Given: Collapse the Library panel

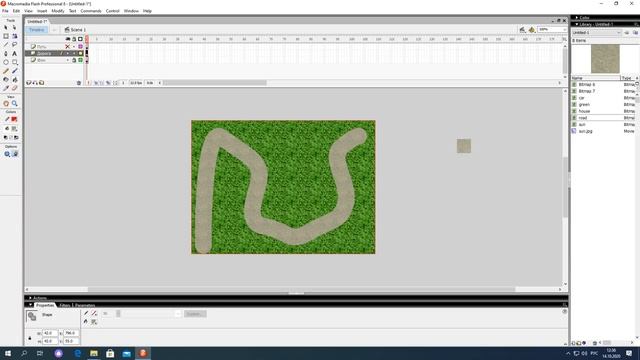Looking at the screenshot, I should pos(577,24).
